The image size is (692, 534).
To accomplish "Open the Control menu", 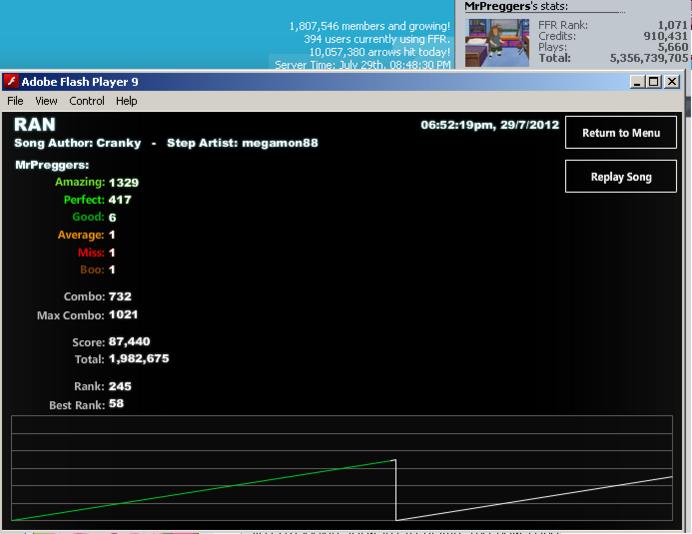I will point(87,101).
